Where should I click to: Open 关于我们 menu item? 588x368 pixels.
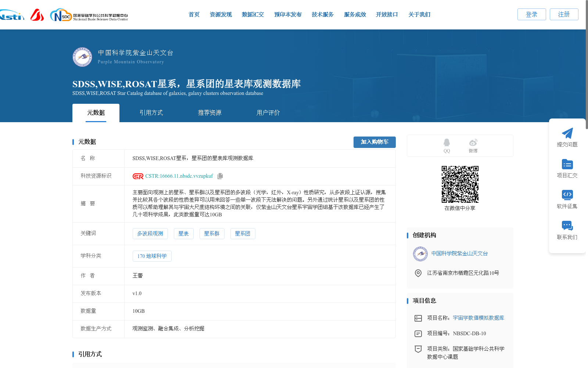tap(419, 15)
